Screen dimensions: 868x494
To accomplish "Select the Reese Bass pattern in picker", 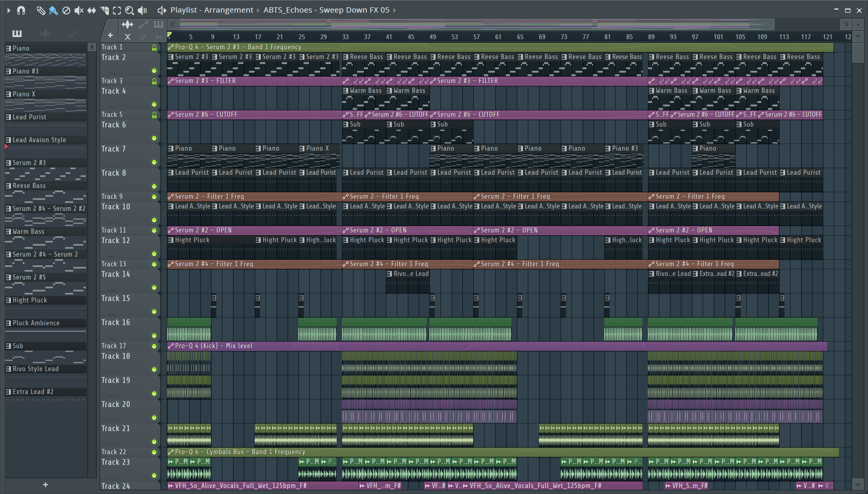I will pyautogui.click(x=29, y=186).
